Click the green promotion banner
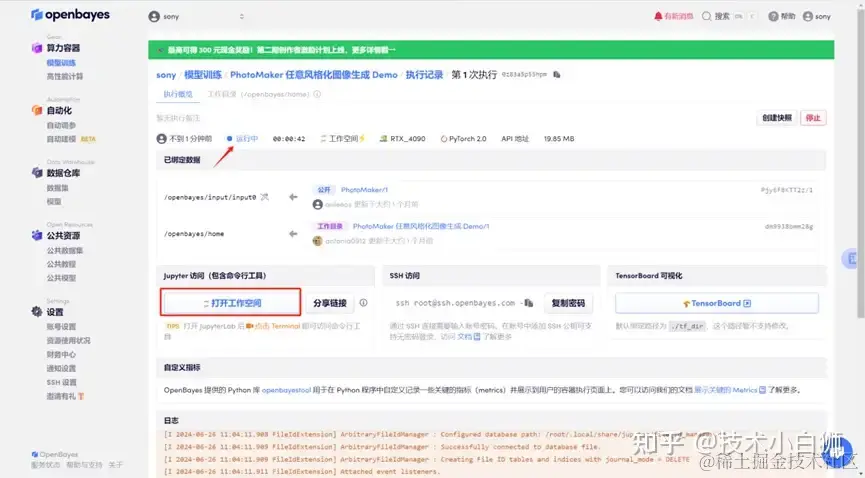Image resolution: width=865 pixels, height=478 pixels. click(x=491, y=50)
